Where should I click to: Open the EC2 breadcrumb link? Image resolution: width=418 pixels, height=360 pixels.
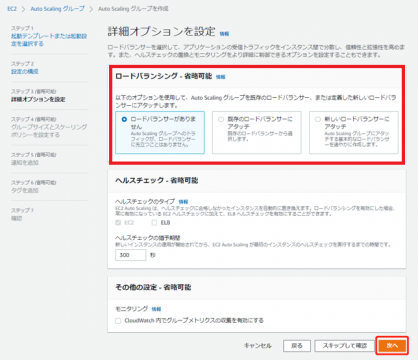(x=12, y=9)
